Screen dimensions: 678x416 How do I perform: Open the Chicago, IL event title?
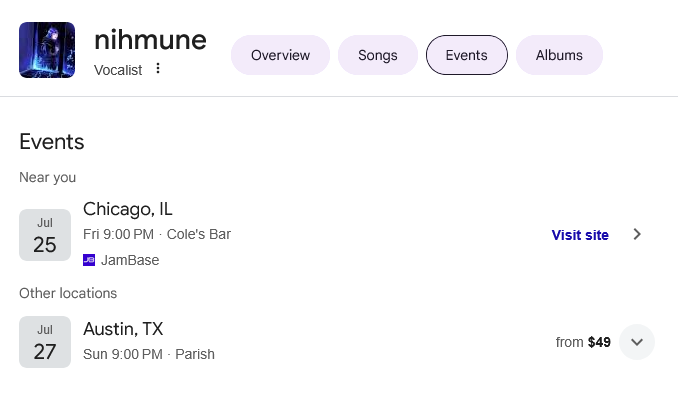click(x=128, y=209)
